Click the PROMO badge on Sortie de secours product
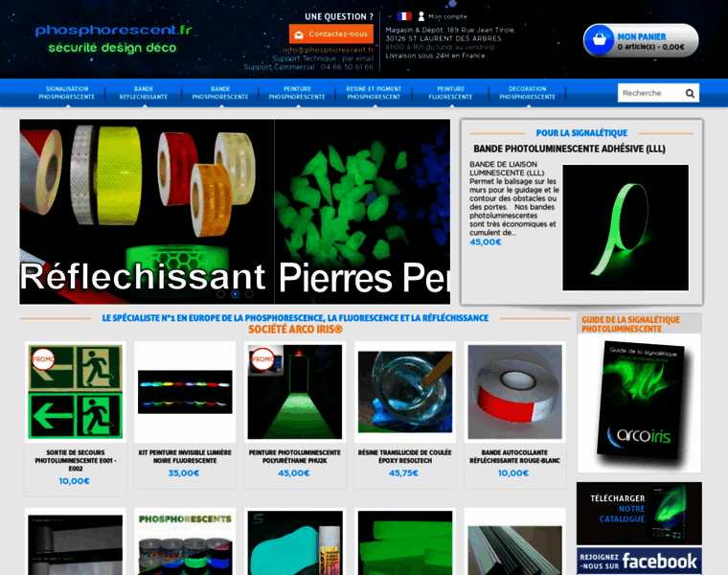 (43, 359)
